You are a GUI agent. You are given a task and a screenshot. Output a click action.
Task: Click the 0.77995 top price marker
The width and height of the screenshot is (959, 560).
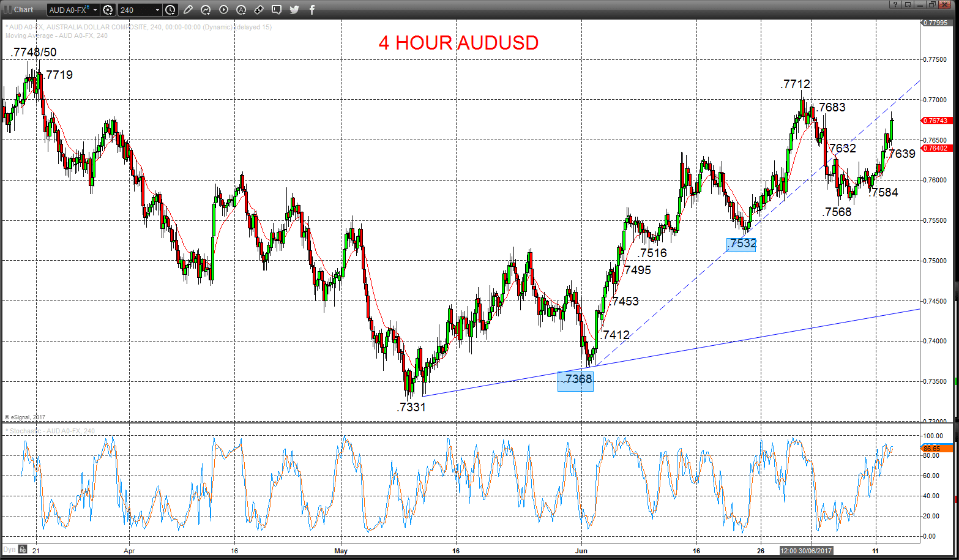point(936,23)
